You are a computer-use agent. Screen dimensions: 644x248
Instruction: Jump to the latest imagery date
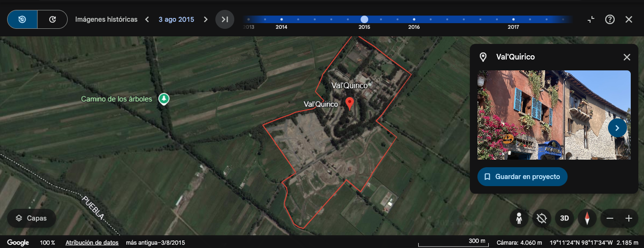click(x=225, y=19)
